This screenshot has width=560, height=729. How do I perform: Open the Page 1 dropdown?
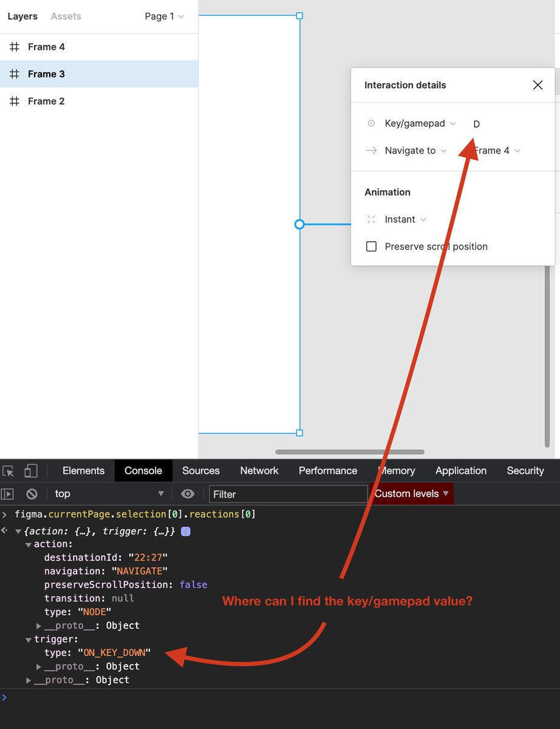tap(164, 16)
